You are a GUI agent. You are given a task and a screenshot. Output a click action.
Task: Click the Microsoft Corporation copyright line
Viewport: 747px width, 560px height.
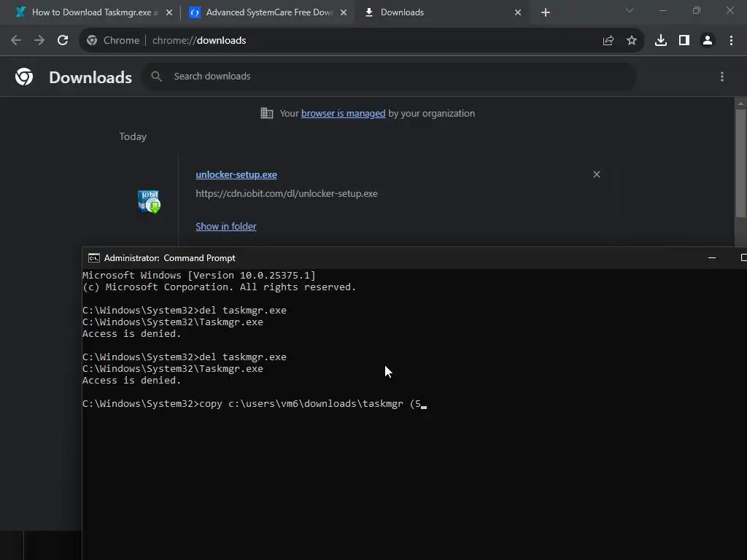pyautogui.click(x=219, y=287)
